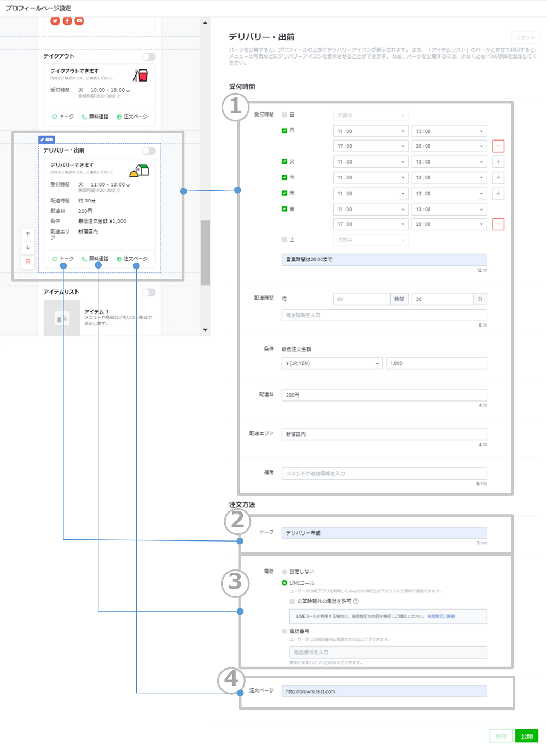
Task: Check the 応答時間外の電話を許可 checkbox
Action: (292, 601)
